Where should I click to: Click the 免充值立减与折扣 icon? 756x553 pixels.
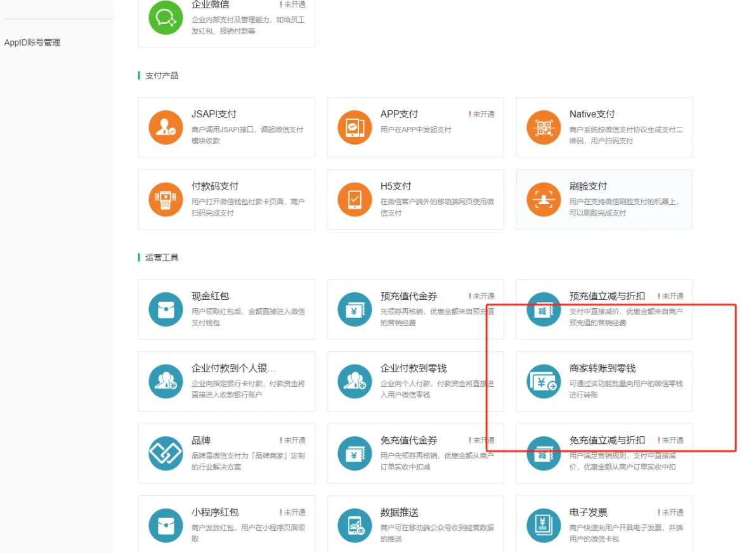(x=544, y=453)
